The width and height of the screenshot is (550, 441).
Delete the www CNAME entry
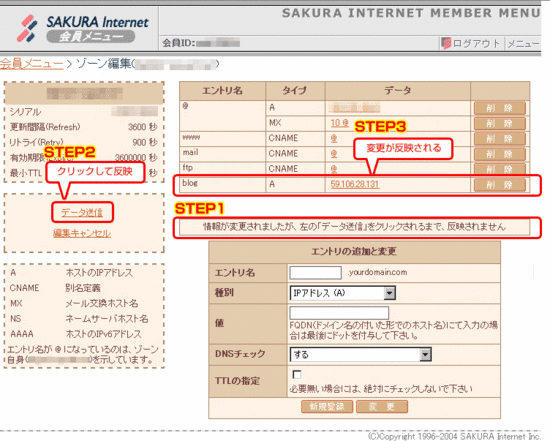point(499,139)
